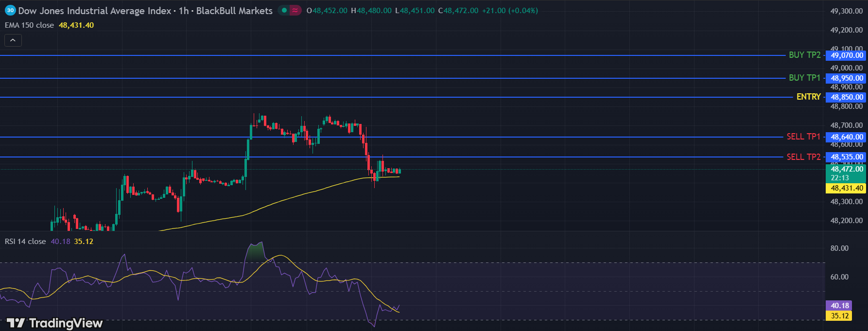Click the green market open status dot

coord(284,10)
